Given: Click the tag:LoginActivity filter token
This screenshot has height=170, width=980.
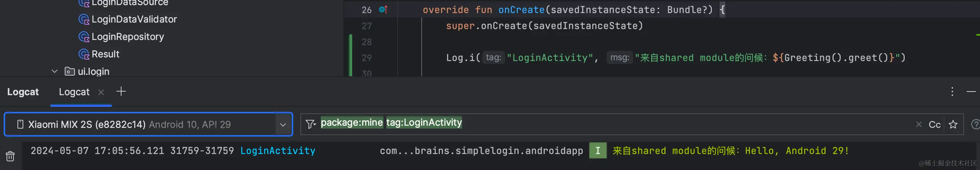Looking at the screenshot, I should (x=424, y=122).
